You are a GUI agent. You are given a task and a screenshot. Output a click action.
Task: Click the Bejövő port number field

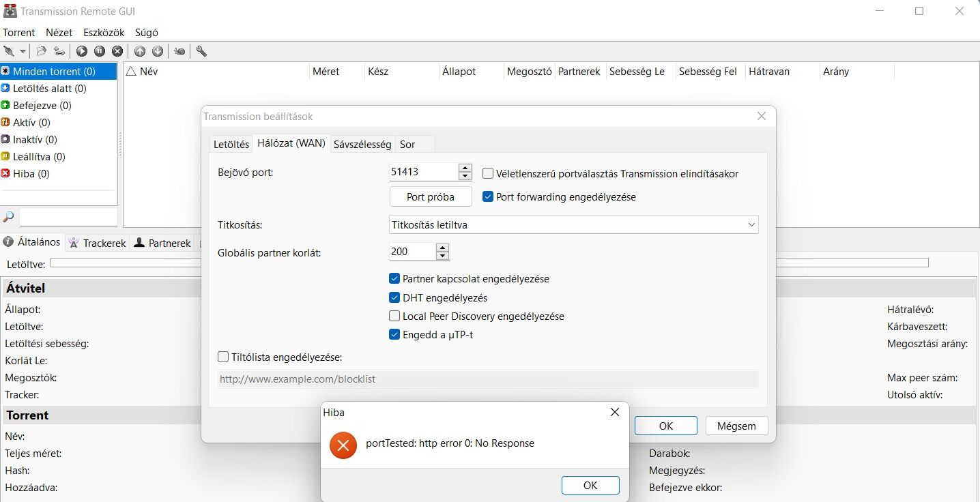tap(424, 172)
